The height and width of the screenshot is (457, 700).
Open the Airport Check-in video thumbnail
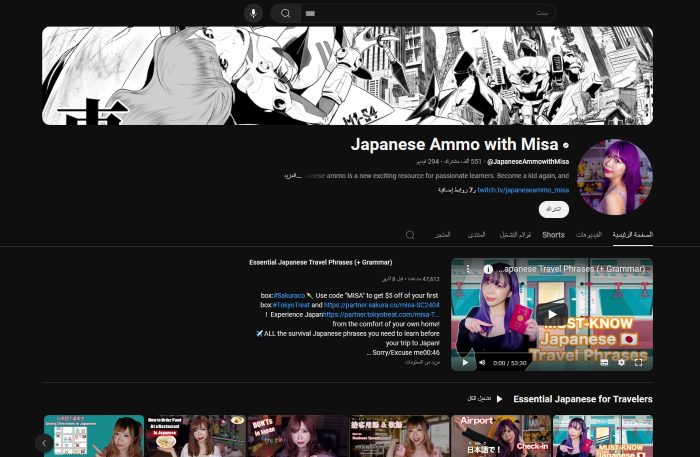(500, 435)
